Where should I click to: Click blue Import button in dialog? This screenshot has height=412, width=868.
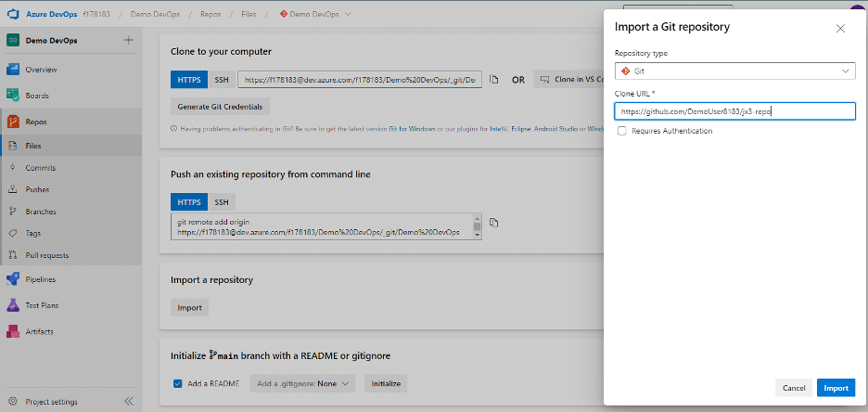point(836,388)
